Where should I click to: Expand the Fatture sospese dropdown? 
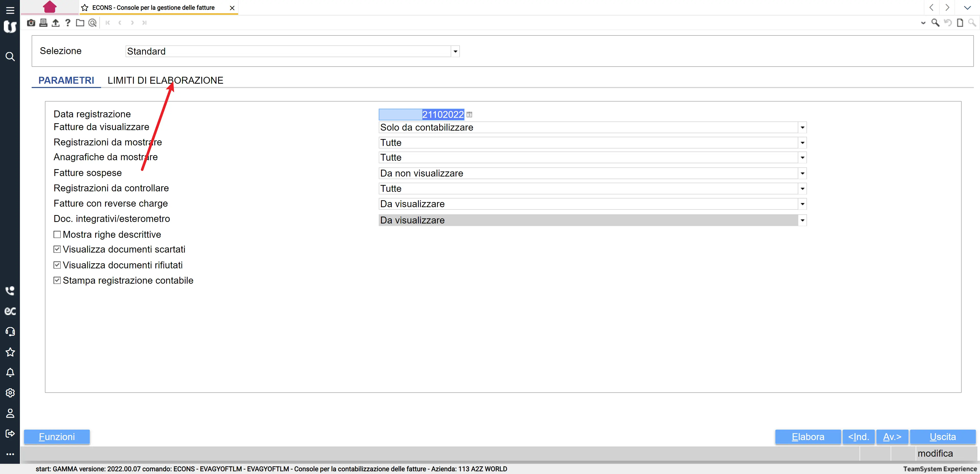point(802,173)
